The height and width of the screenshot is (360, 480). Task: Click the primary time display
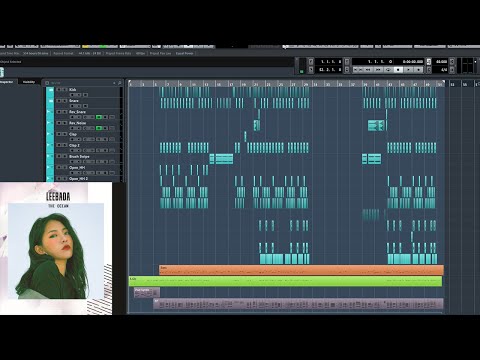click(373, 61)
